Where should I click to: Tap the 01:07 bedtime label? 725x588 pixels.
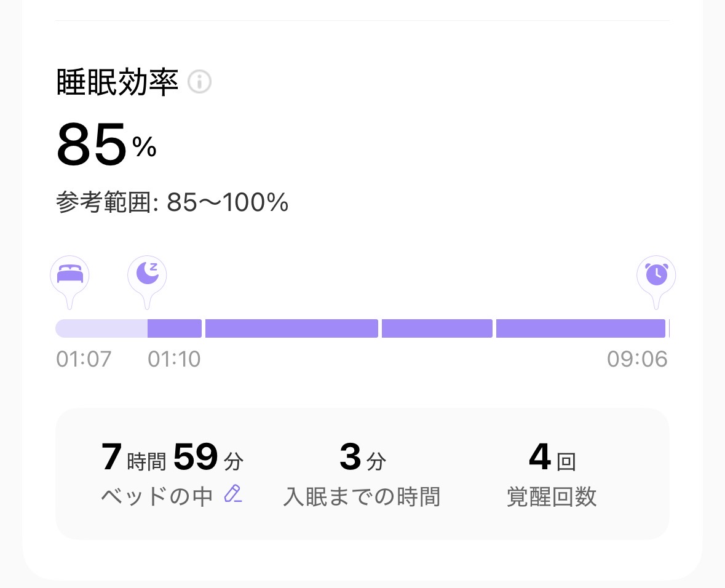coord(84,359)
